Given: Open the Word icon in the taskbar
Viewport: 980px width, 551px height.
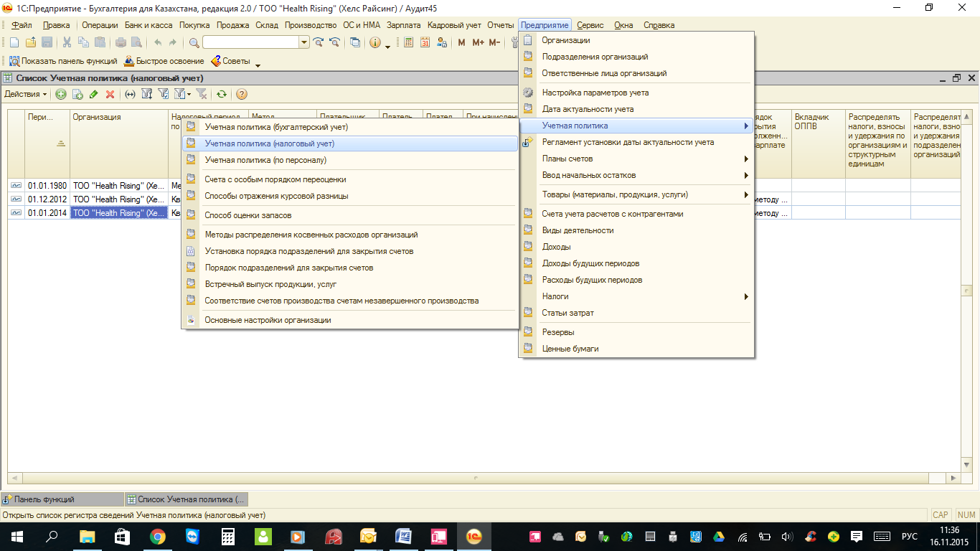Looking at the screenshot, I should [x=404, y=537].
